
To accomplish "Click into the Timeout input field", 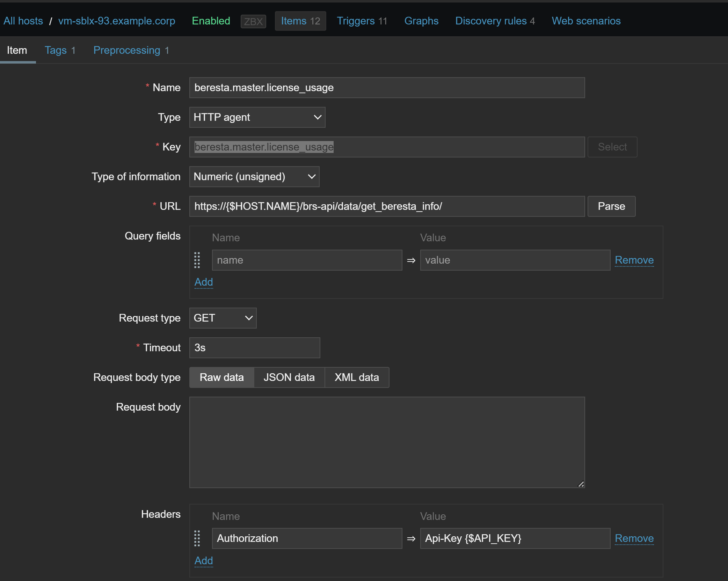I will (254, 348).
